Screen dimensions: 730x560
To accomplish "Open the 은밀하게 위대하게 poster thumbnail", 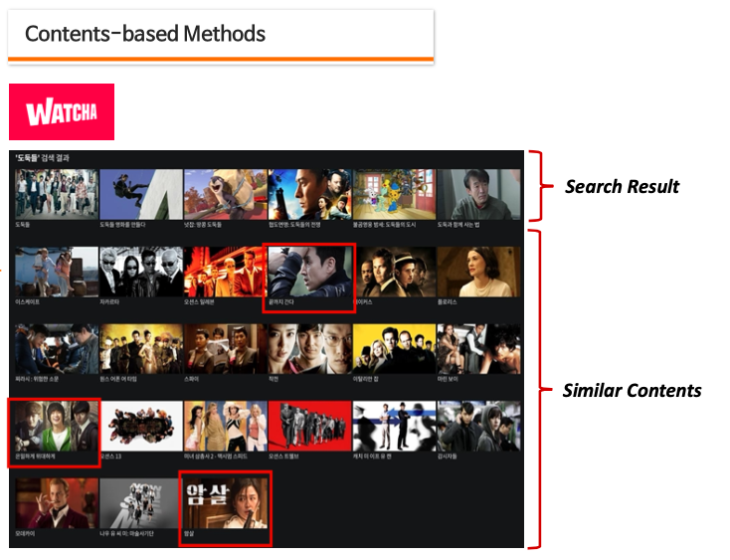I will (57, 427).
